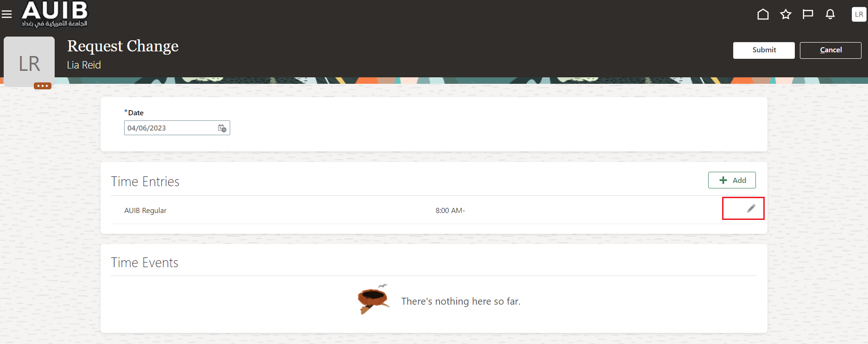
Task: Click the AUIB logo
Action: 54,14
